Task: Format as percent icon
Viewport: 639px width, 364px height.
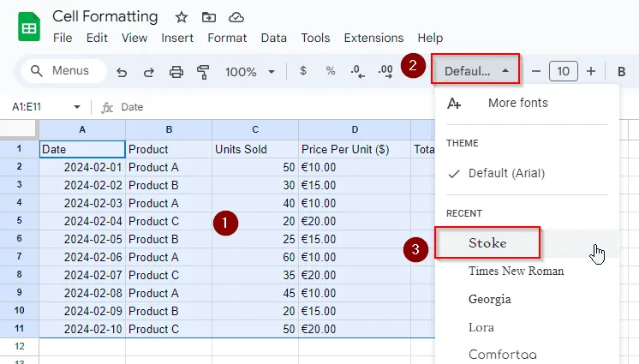Action: [x=331, y=71]
